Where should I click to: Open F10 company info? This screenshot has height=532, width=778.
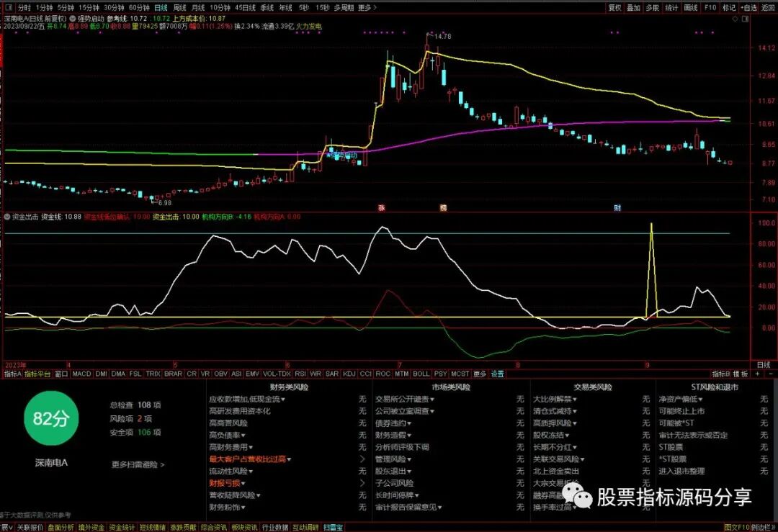coord(710,7)
